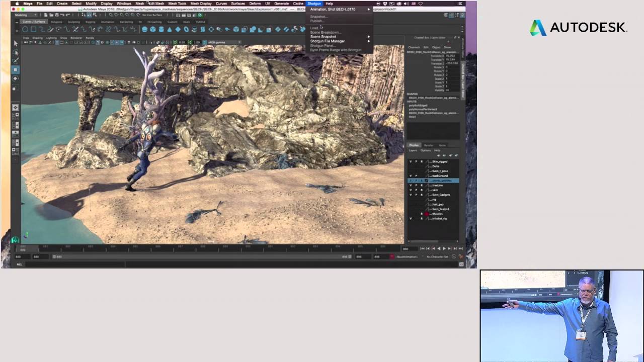Open the script editor icon
Image resolution: width=644 pixels, height=362 pixels.
(x=461, y=264)
